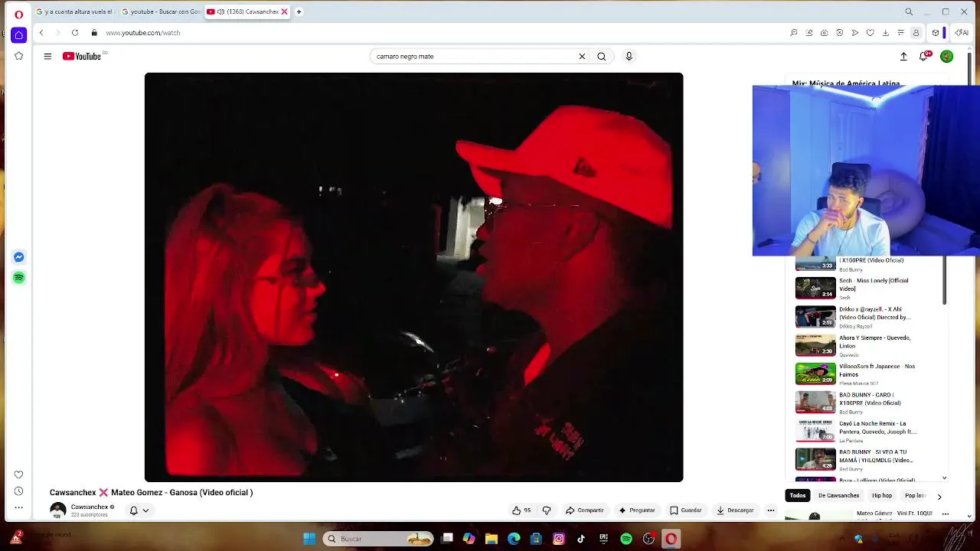Start voice search with the microphone
980x551 pixels.
[629, 56]
